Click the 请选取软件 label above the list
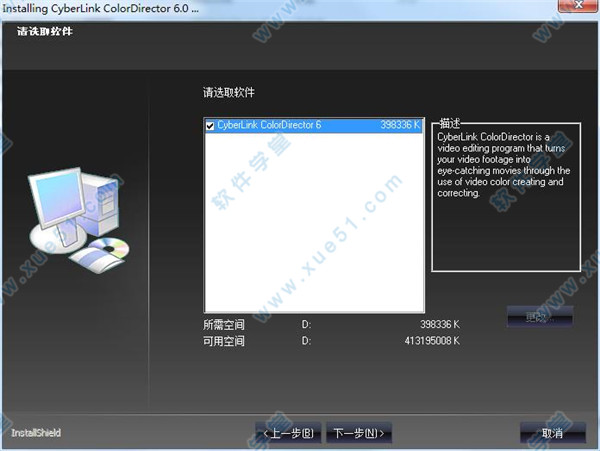Viewport: 600px width, 451px height. point(229,92)
